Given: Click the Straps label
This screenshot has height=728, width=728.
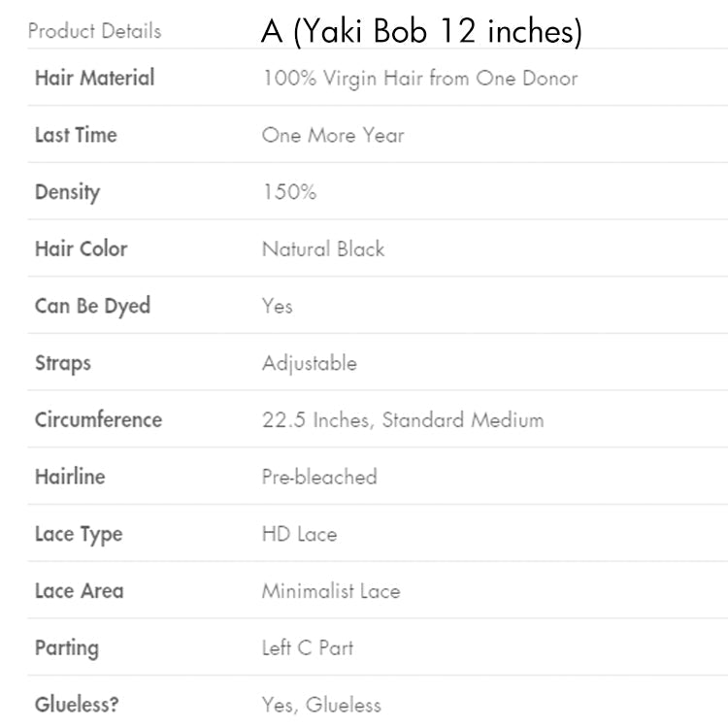Looking at the screenshot, I should click(x=62, y=363).
